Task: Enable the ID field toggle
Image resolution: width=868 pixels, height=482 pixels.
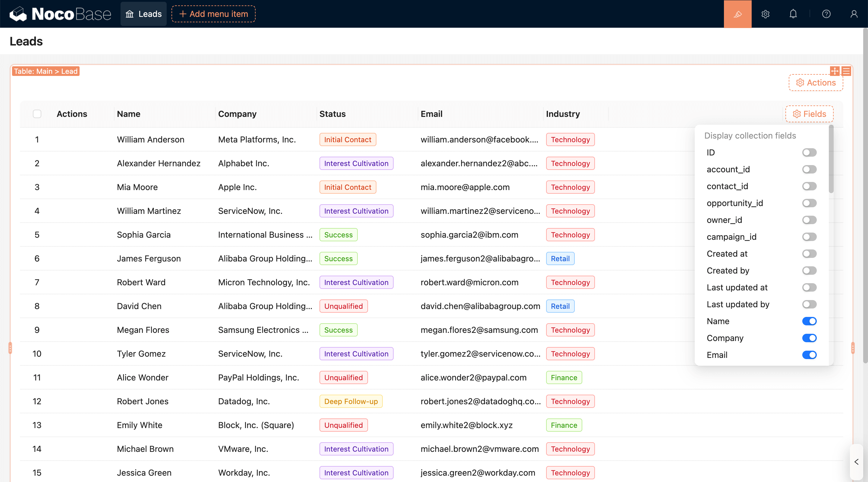Action: pos(809,152)
